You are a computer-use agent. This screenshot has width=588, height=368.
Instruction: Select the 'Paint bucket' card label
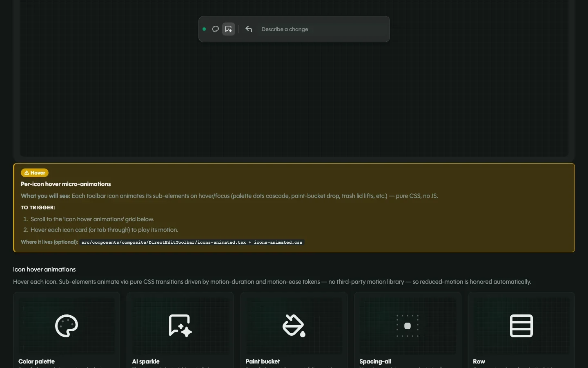[x=263, y=361]
